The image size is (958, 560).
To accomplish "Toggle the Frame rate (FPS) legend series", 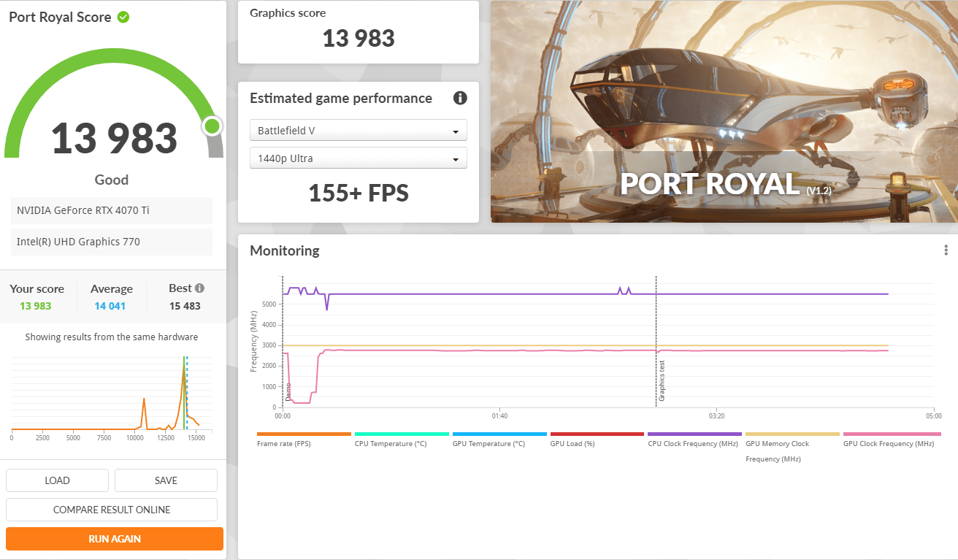I will pos(304,439).
